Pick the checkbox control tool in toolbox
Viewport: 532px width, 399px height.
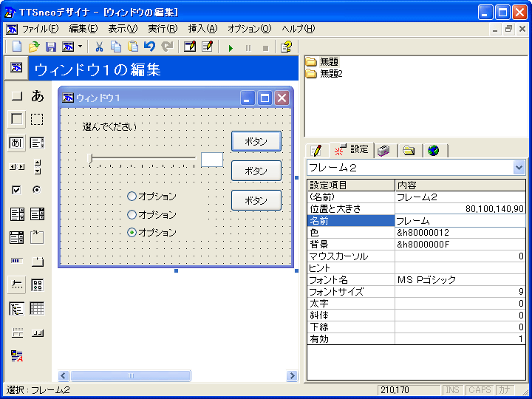(x=16, y=190)
